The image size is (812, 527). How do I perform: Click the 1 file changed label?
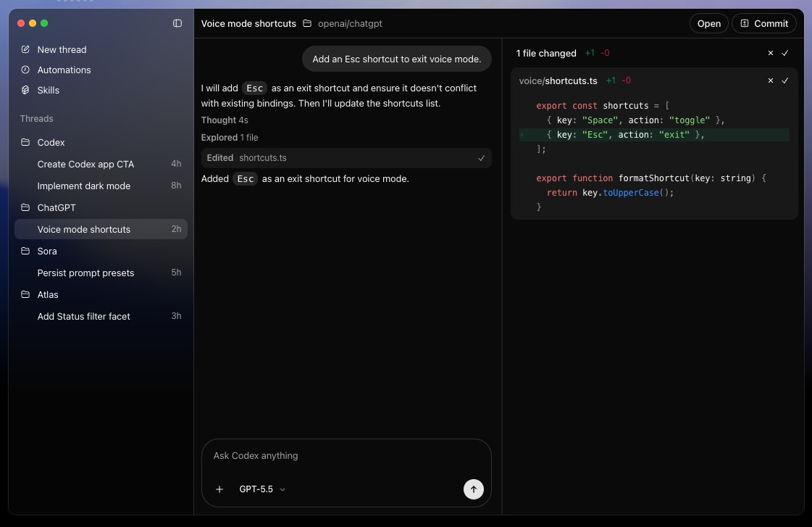click(x=546, y=53)
